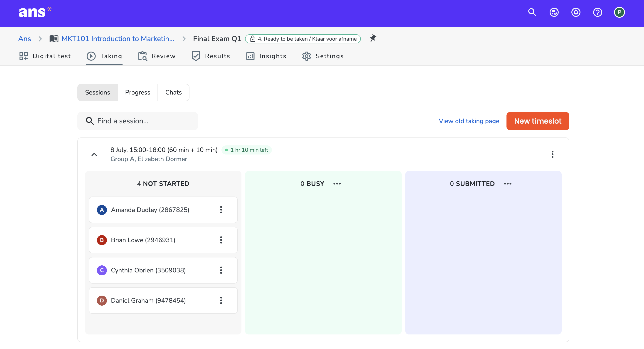Open options menu for Daniel Graham
The height and width of the screenshot is (349, 644).
(221, 300)
